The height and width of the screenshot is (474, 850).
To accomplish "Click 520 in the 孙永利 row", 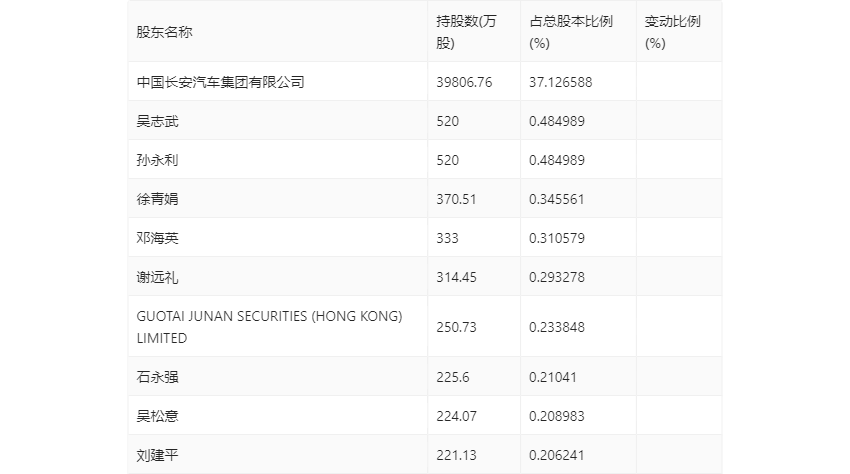I will (x=447, y=160).
